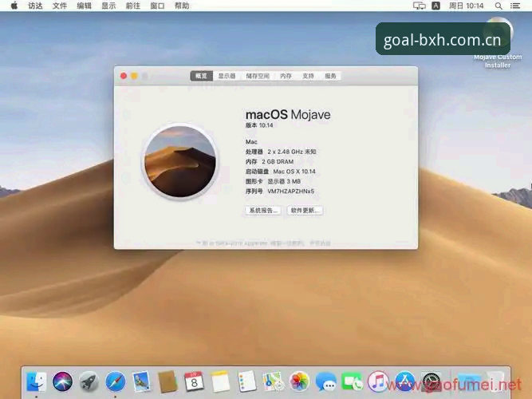Open Launchpad rocket icon

point(89,381)
